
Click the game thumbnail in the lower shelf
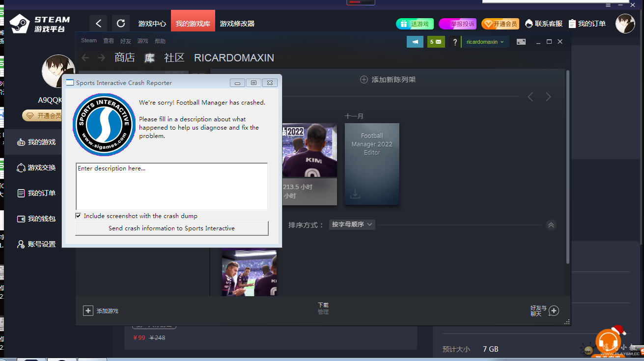(249, 273)
